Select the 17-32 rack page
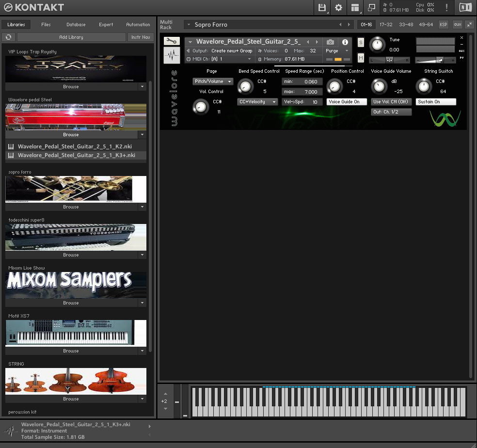 click(x=386, y=25)
